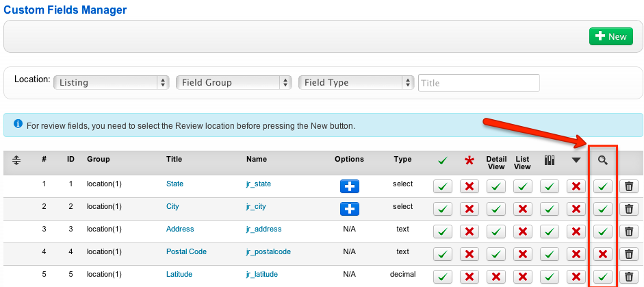Click the red asterisk required column header

pyautogui.click(x=469, y=161)
